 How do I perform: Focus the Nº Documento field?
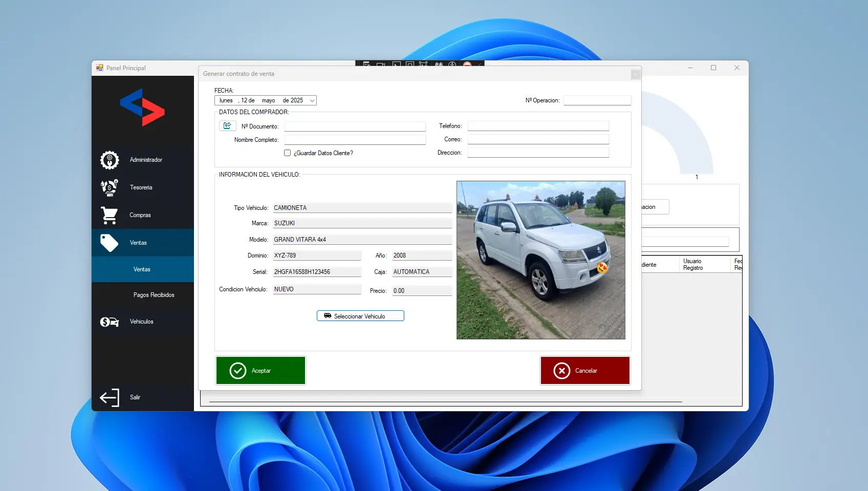(355, 126)
